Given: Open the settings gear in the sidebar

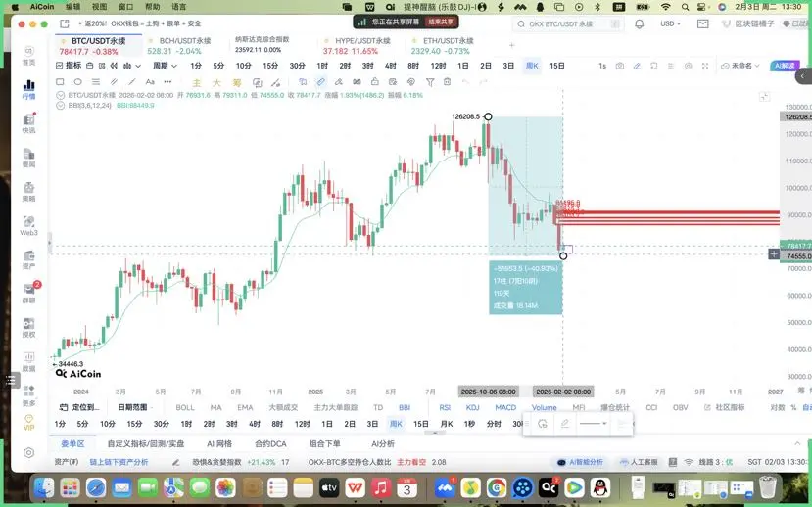Looking at the screenshot, I should [29, 452].
